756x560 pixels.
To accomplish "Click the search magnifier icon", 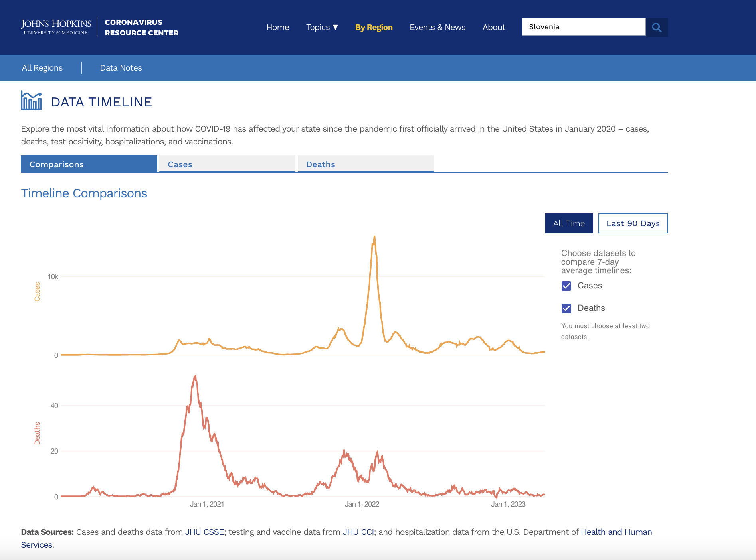I will [657, 27].
